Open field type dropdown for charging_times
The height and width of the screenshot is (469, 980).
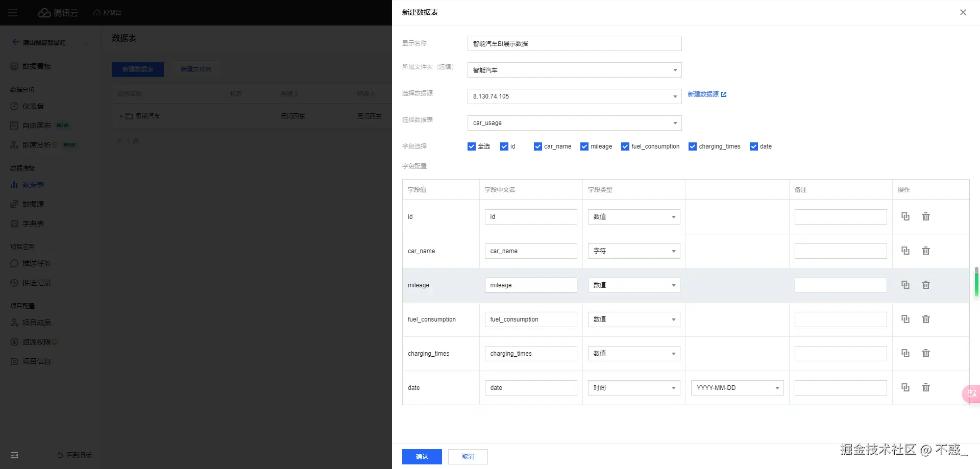click(634, 354)
